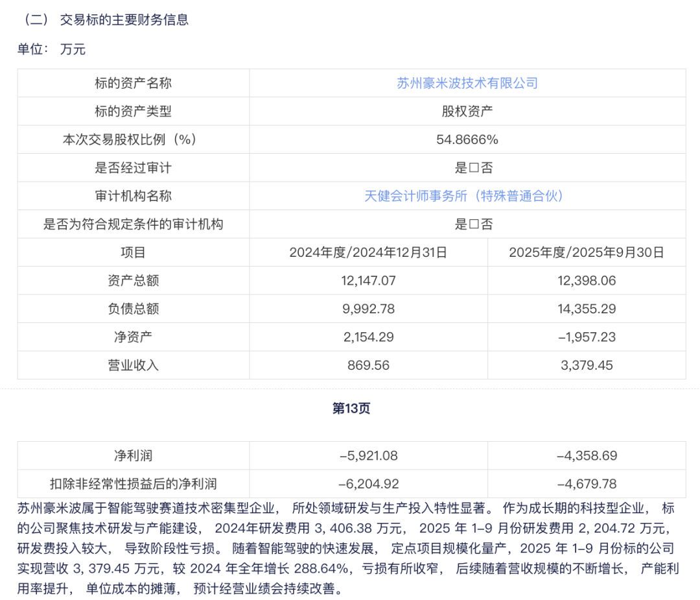Screen dimensions: 700x600
Task: Tick the checkbox in the 是否为符合规定条件的审计机构 row
Action: [473, 224]
